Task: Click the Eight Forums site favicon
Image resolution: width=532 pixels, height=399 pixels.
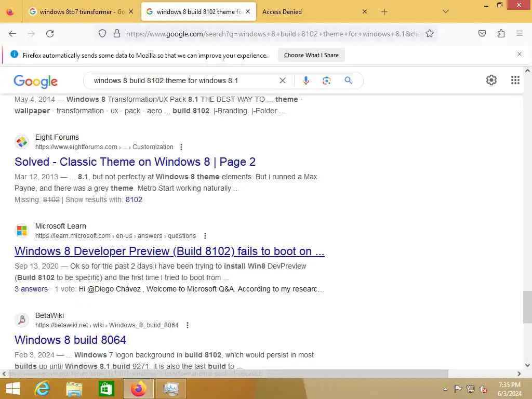Action: pyautogui.click(x=22, y=142)
